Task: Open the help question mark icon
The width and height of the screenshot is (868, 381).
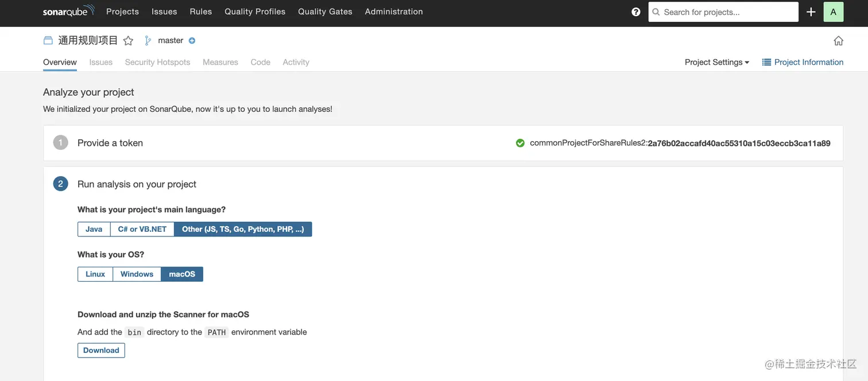Action: [635, 11]
